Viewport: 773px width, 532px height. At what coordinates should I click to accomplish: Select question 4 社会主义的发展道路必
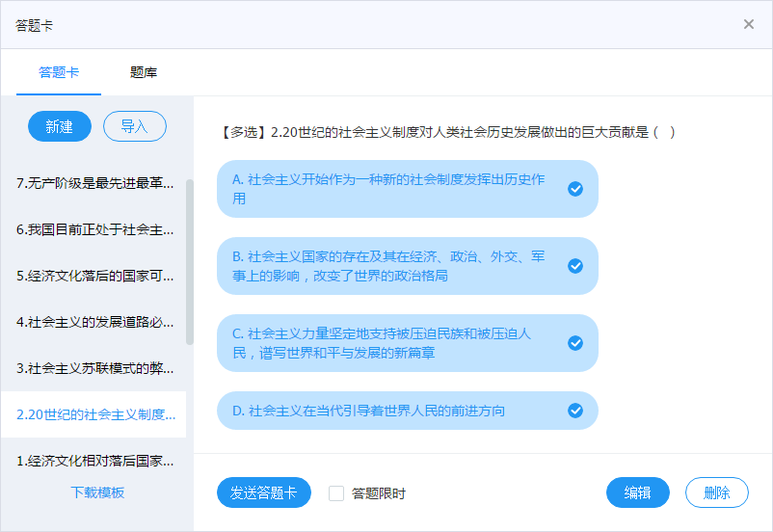click(95, 322)
